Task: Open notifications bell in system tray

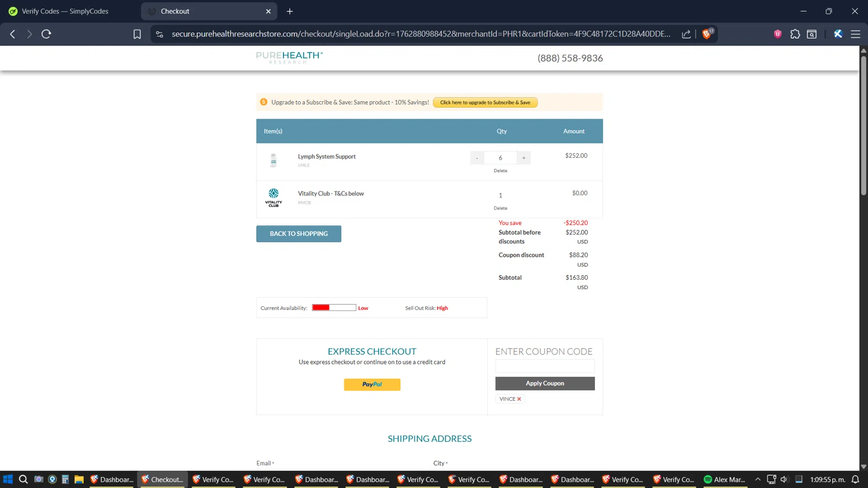Action: [x=855, y=479]
